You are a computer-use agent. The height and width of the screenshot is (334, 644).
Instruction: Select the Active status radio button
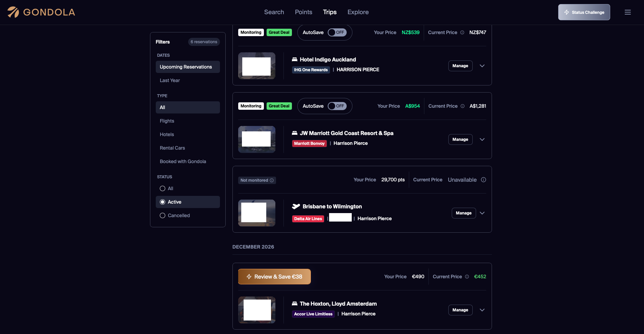(x=163, y=202)
